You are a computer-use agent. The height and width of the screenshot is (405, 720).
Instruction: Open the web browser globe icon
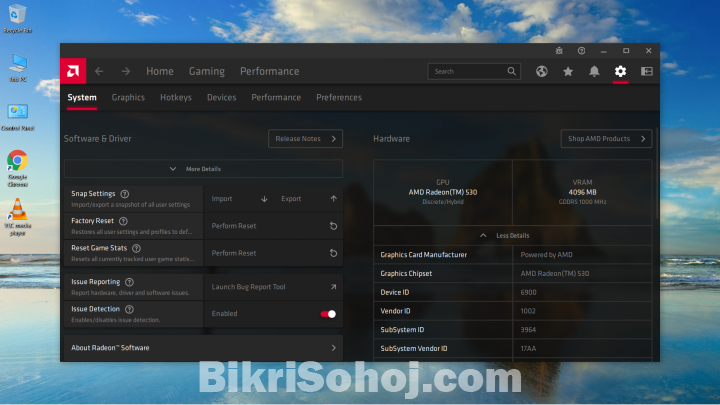tap(542, 71)
